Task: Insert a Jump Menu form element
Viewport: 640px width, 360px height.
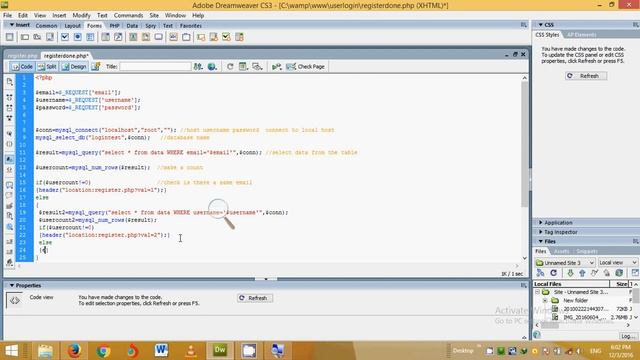Action: point(118,37)
